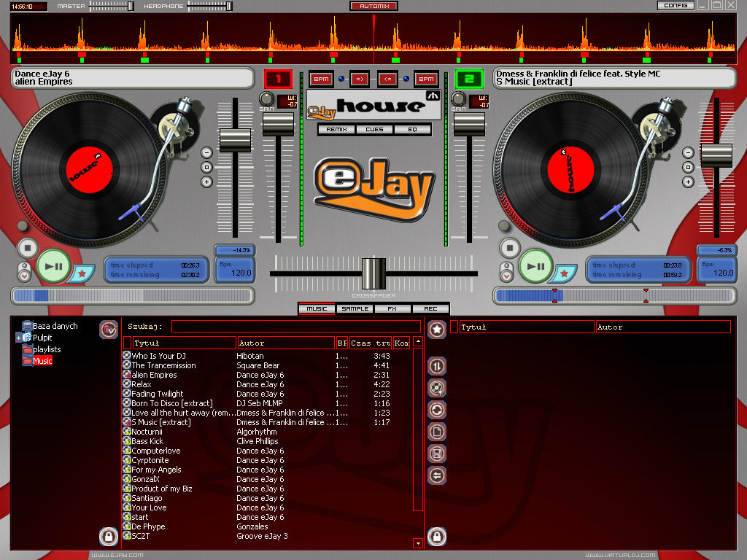Select Music folder in tree

pos(42,361)
